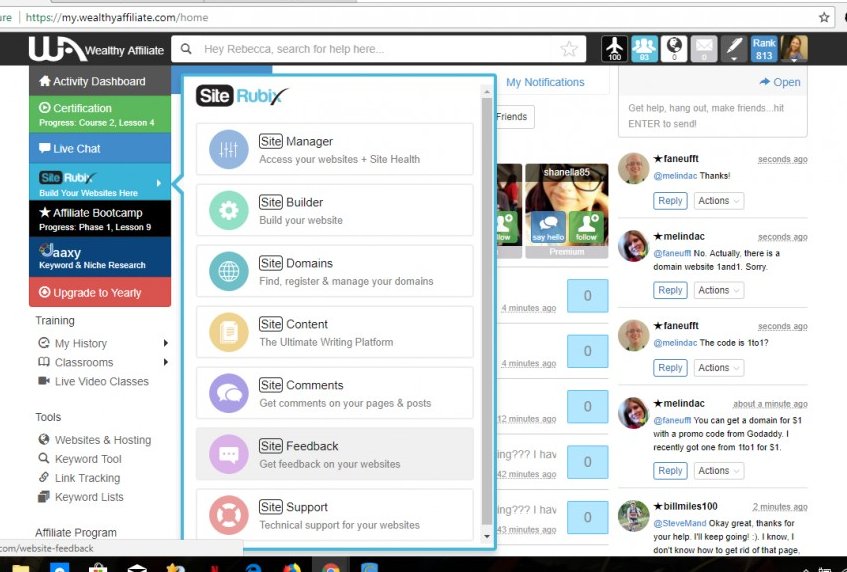Open the Rank 813 badge

pos(764,49)
